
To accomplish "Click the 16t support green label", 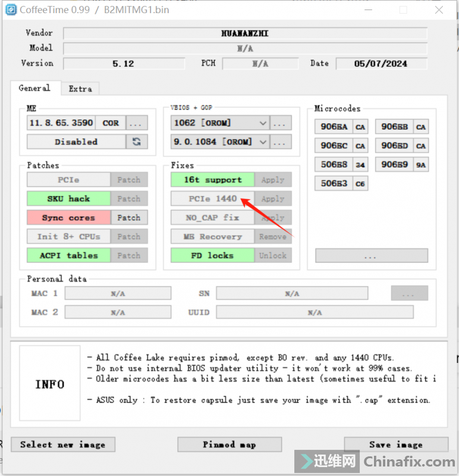I will coord(213,180).
